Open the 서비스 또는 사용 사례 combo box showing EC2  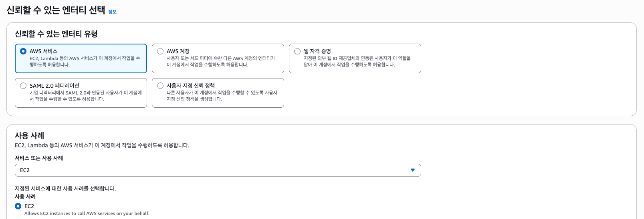click(212, 170)
